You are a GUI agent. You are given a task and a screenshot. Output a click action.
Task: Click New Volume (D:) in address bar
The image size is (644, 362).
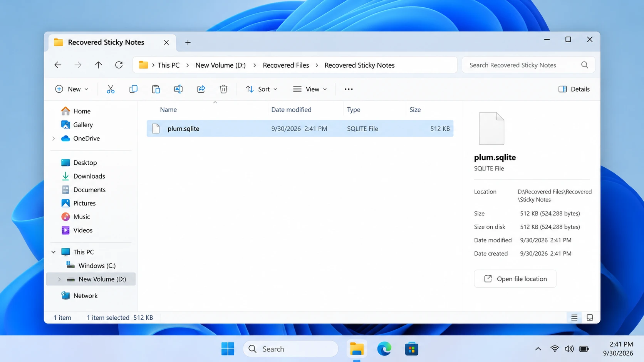pos(220,65)
